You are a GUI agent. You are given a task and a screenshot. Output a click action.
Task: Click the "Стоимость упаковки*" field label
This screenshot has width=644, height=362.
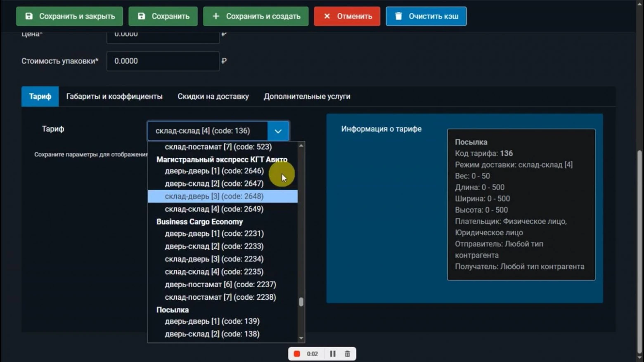pos(60,61)
